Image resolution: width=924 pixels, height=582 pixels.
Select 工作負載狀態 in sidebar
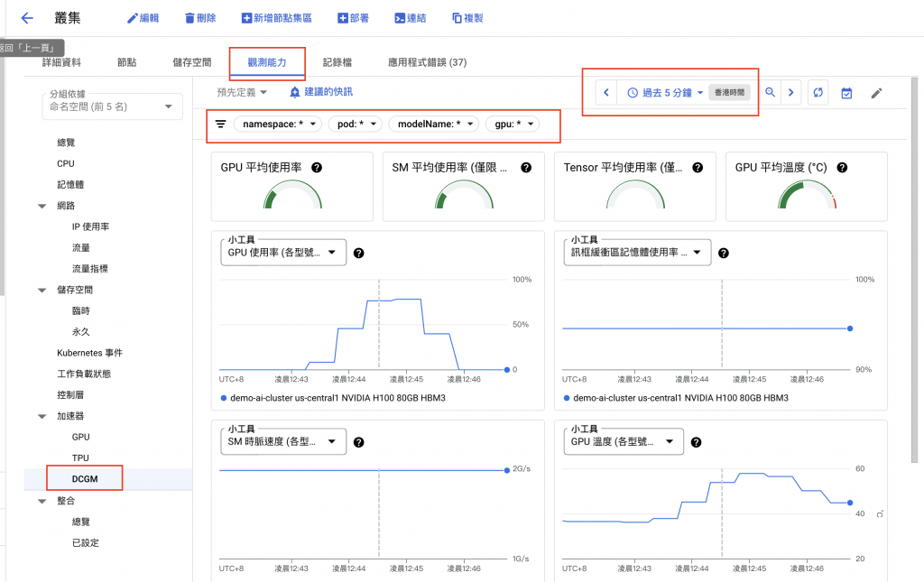(x=84, y=374)
